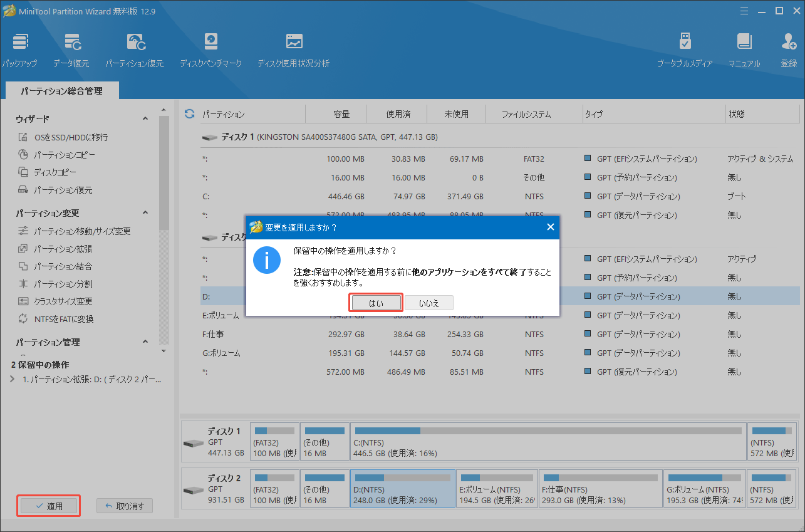Select E:ボリューム block in disk map
Screen dimensions: 805x532
[497, 488]
